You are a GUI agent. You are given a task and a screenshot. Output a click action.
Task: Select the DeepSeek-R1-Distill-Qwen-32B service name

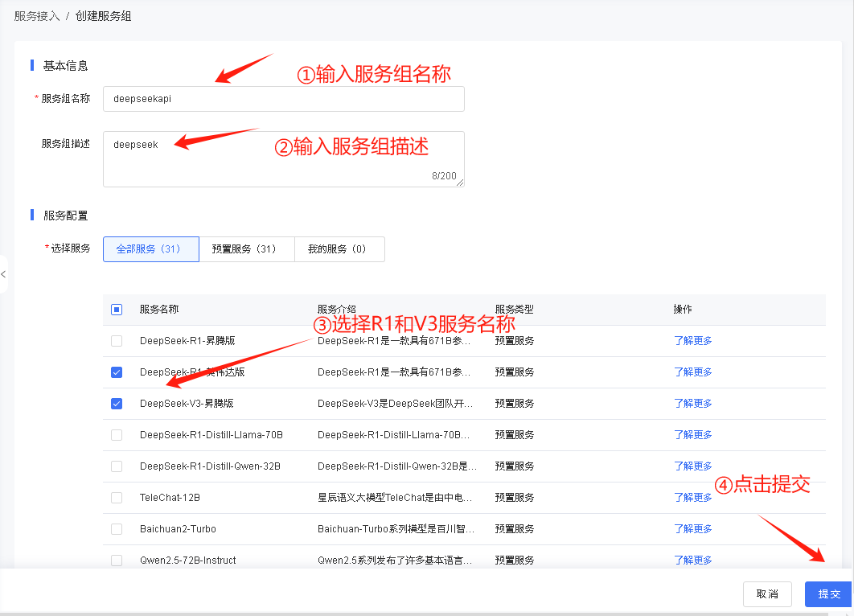210,466
